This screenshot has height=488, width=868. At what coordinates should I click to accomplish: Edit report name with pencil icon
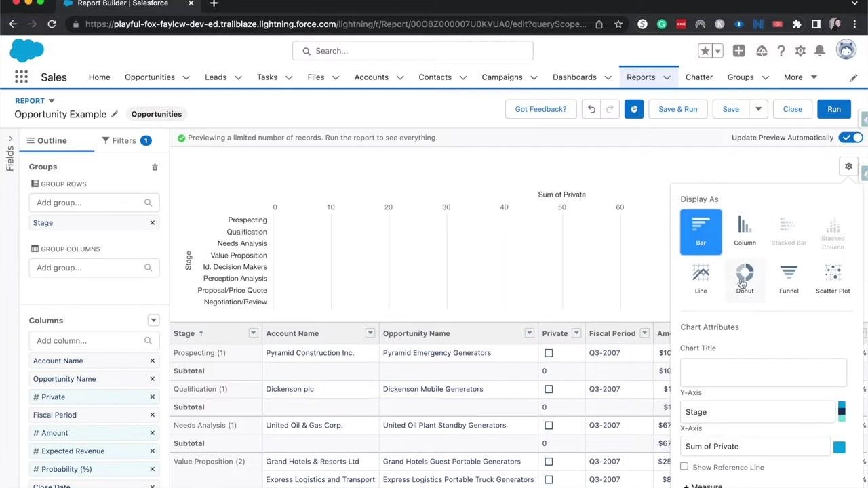[x=115, y=114]
